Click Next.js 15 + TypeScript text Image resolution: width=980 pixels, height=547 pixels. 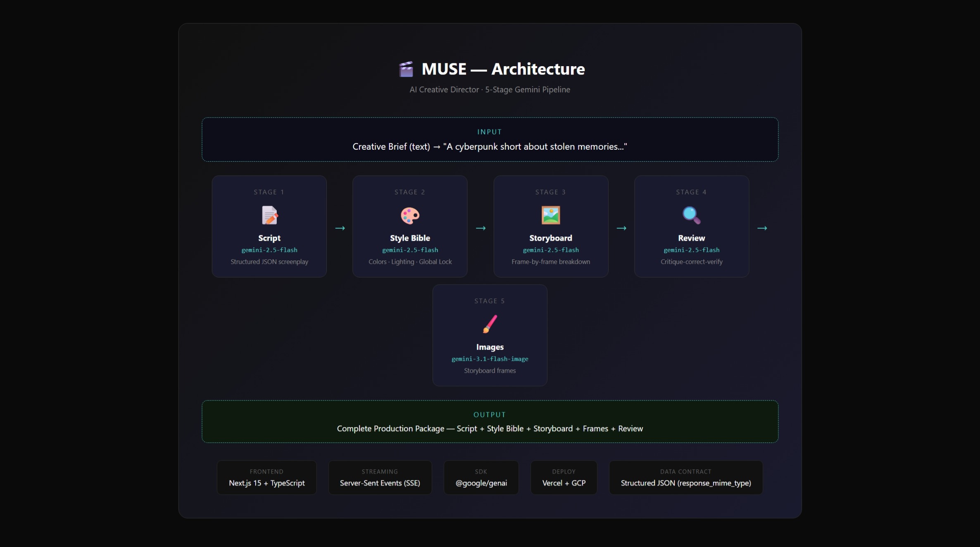click(267, 483)
